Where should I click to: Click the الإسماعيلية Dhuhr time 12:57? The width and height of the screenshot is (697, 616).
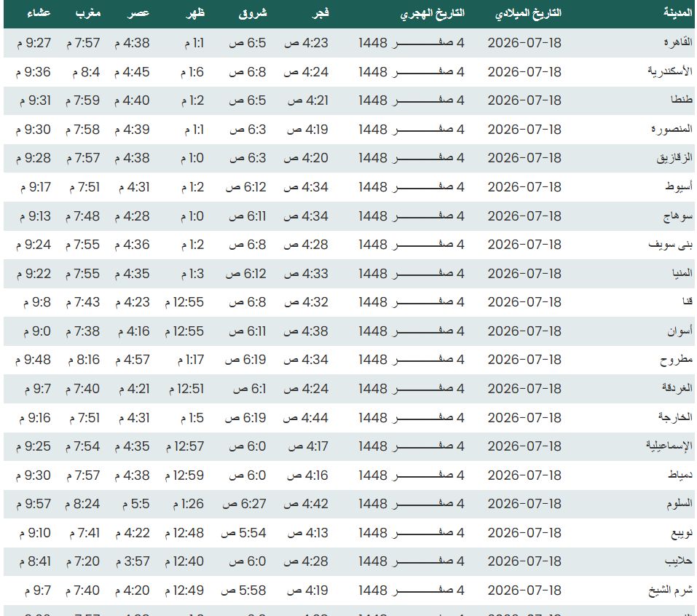[x=185, y=446]
